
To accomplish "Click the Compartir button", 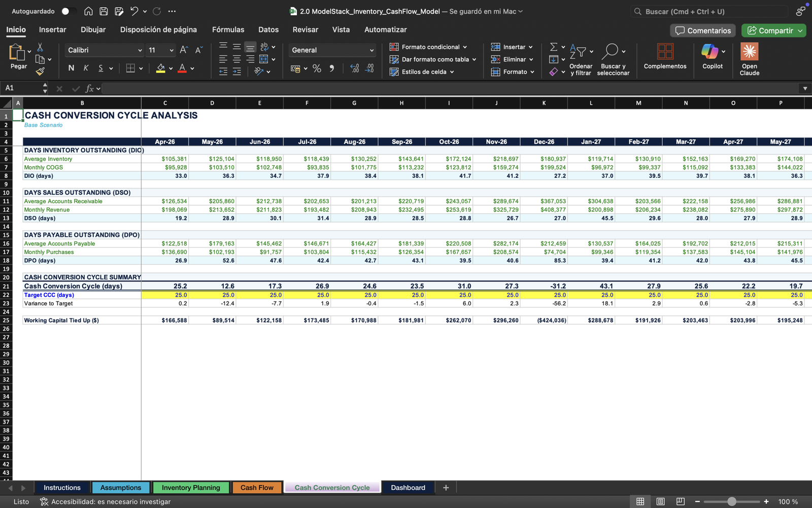I will pos(770,30).
